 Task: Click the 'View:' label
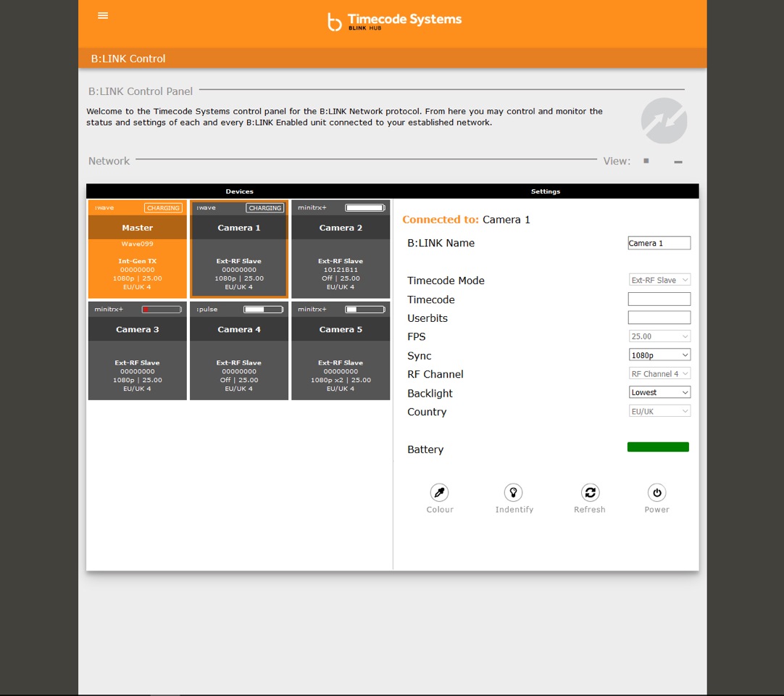coord(617,161)
